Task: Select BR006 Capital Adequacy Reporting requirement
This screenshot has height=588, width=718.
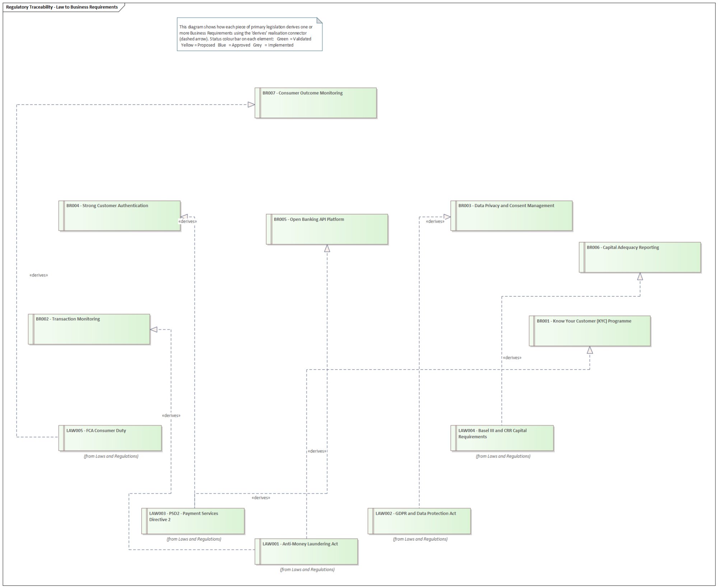Action: point(640,257)
